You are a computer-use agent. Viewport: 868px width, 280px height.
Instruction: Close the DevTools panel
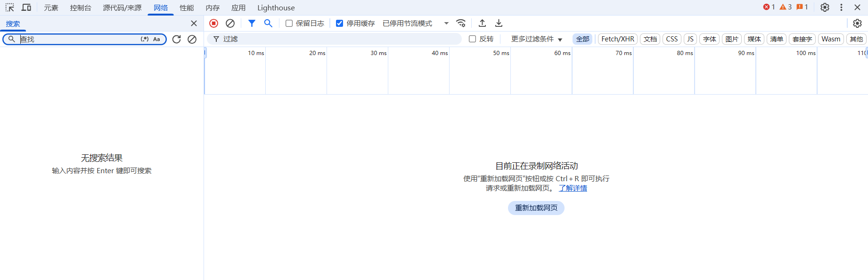858,8
